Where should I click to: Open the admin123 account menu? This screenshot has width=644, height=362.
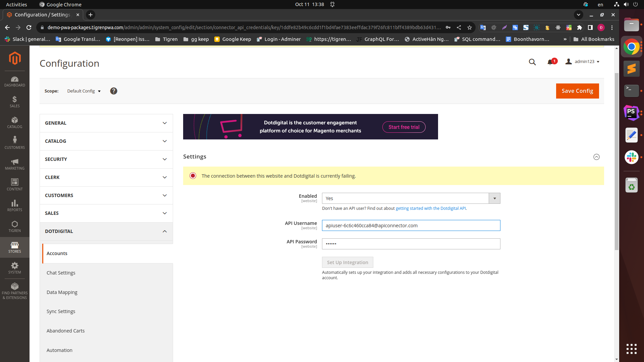coord(583,62)
